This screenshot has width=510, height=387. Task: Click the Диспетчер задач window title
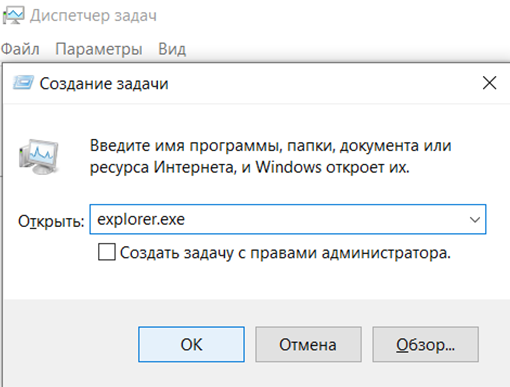93,16
